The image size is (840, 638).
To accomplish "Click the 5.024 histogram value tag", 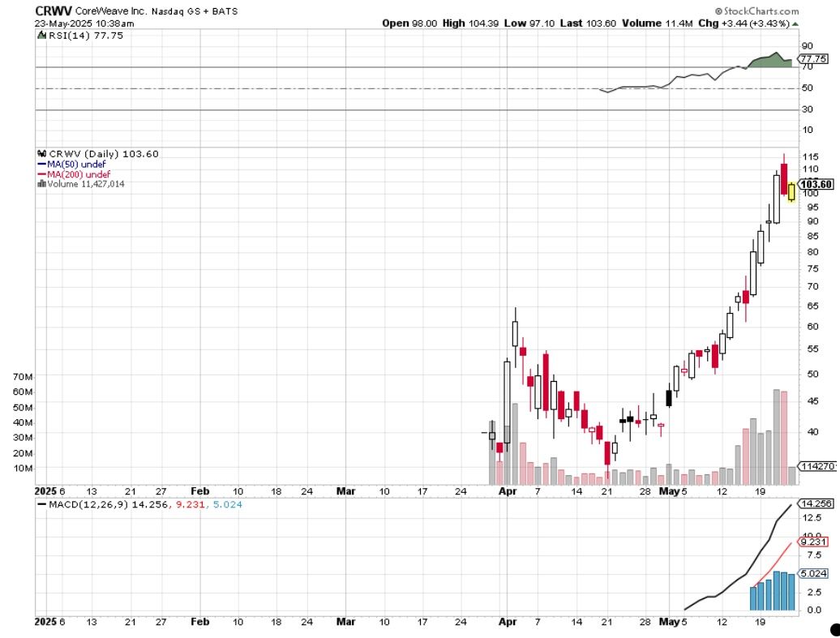I will tap(812, 573).
